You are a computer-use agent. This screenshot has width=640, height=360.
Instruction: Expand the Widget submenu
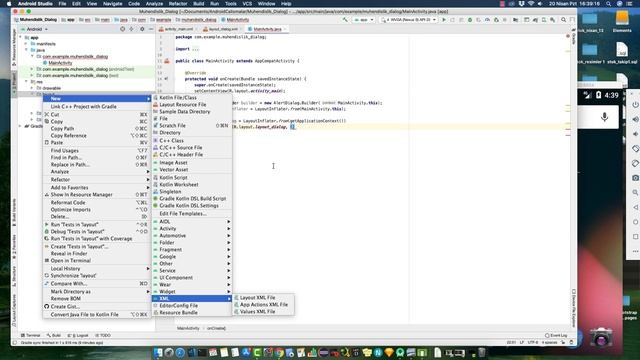(192, 291)
